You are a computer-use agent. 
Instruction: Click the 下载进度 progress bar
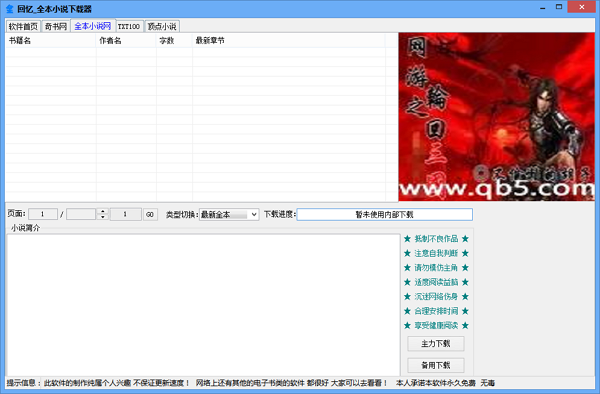(385, 215)
